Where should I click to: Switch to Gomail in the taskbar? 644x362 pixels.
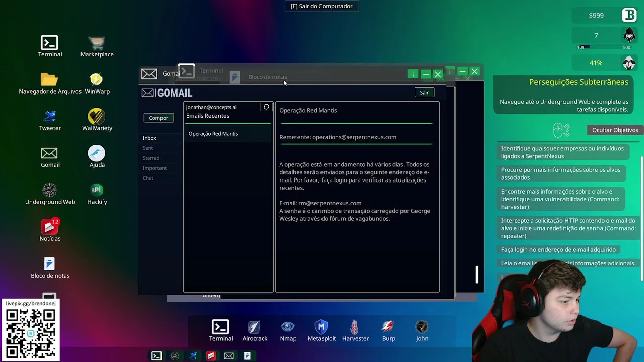(x=229, y=356)
